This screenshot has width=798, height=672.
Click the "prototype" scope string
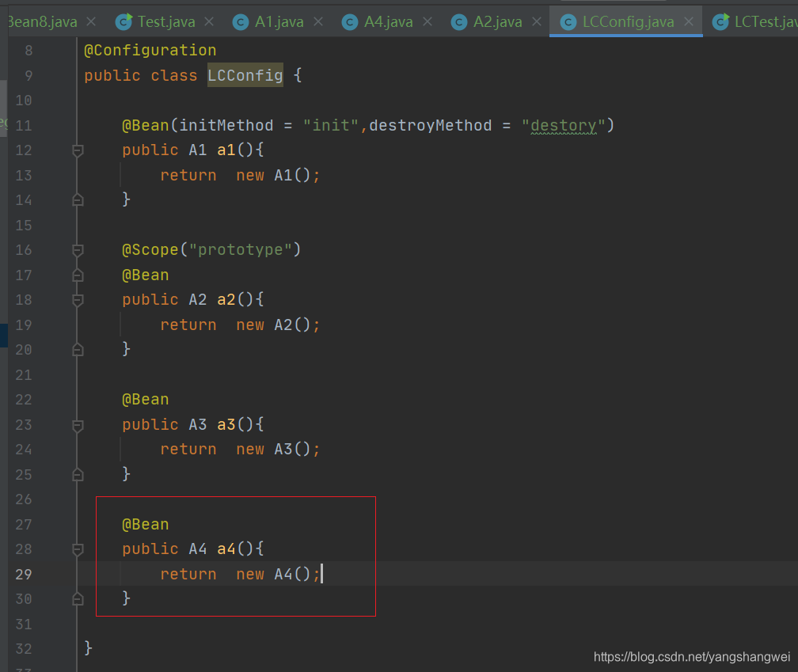point(240,250)
